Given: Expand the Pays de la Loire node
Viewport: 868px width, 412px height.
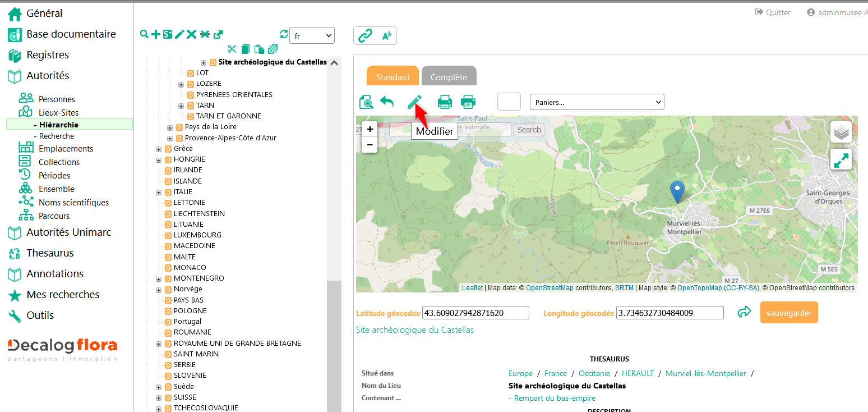Looking at the screenshot, I should point(170,127).
